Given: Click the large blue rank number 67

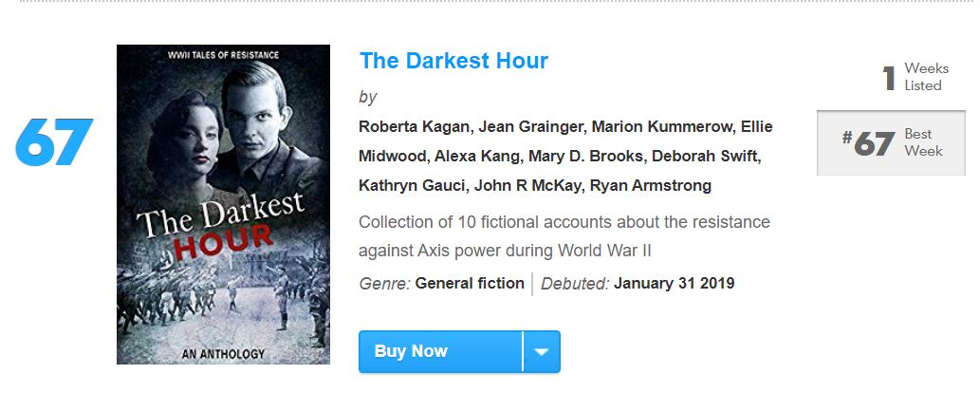Looking at the screenshot, I should pyautogui.click(x=54, y=142).
